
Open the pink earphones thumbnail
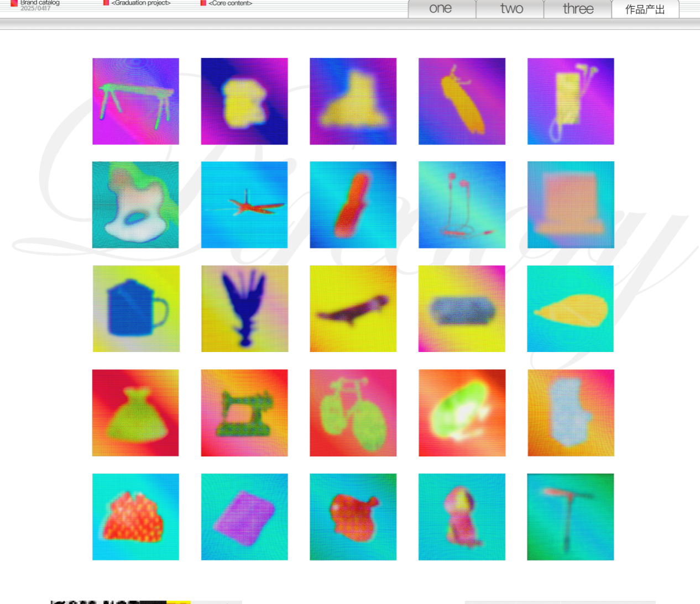(462, 205)
